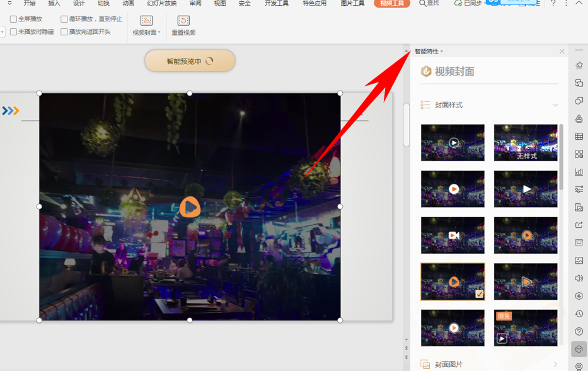Go to the next slide double-arrow
The width and height of the screenshot is (588, 379).
click(406, 357)
